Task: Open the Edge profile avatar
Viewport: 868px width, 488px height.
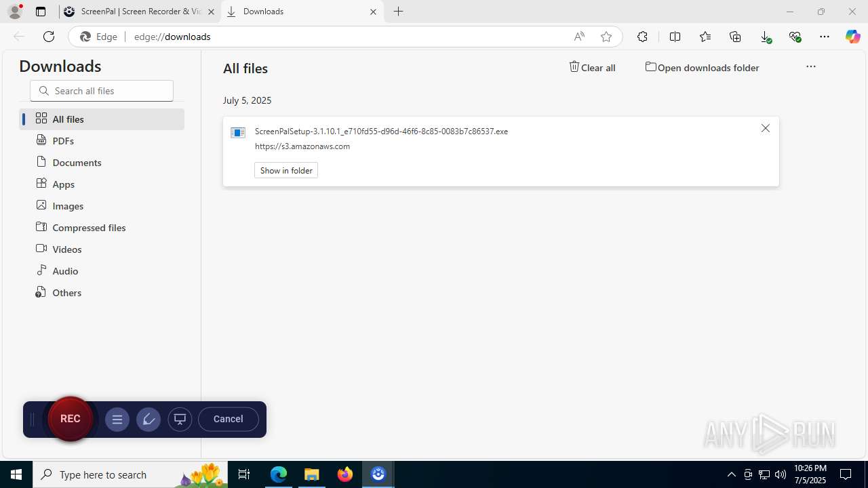Action: [x=15, y=12]
